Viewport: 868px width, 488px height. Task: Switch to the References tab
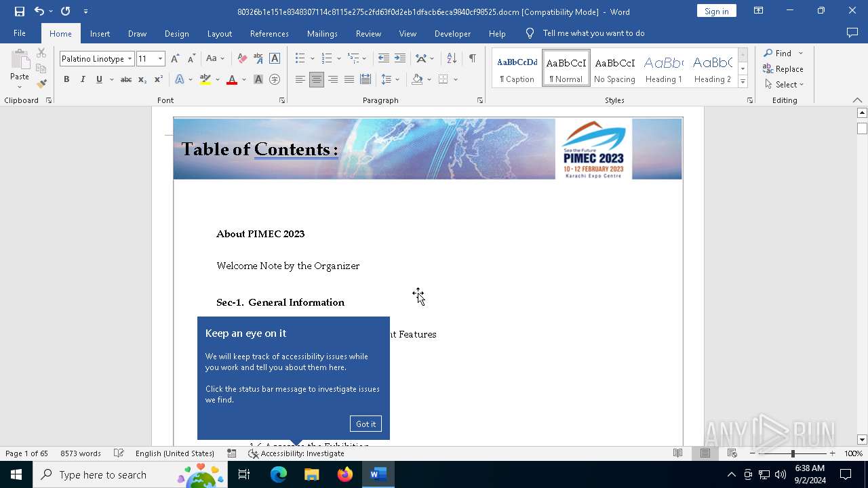[x=269, y=33]
